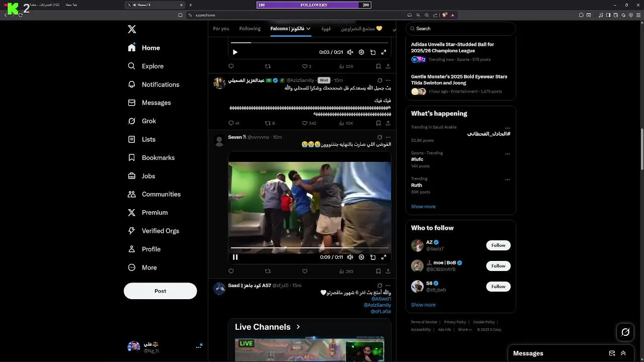The height and width of the screenshot is (362, 644).
Task: Switch to the قهوة tab
Action: (x=326, y=29)
